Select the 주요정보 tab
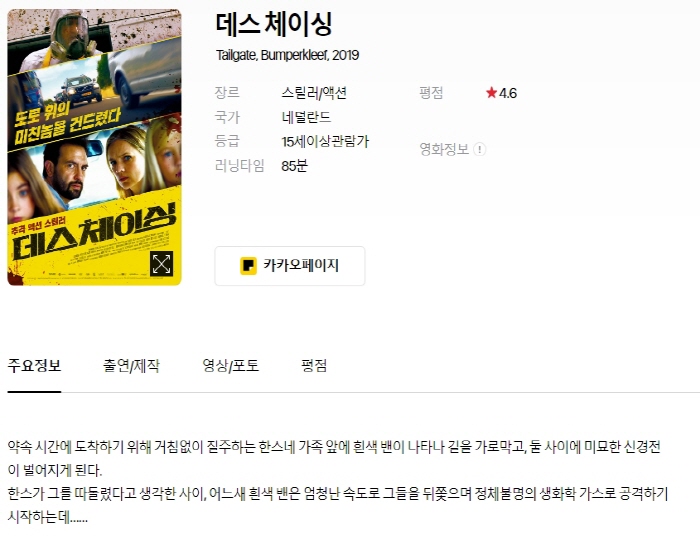Viewport: 700px width, 536px height. click(x=34, y=366)
